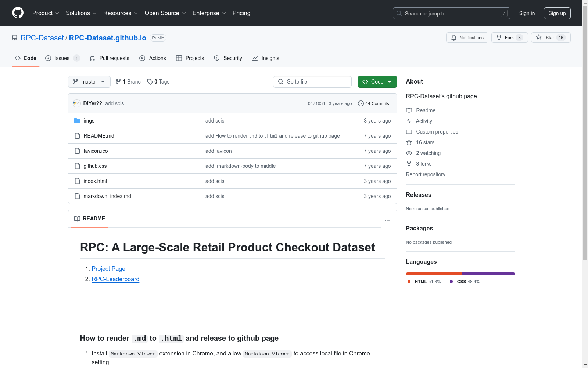Click the Go to file input
The height and width of the screenshot is (368, 588).
click(312, 82)
